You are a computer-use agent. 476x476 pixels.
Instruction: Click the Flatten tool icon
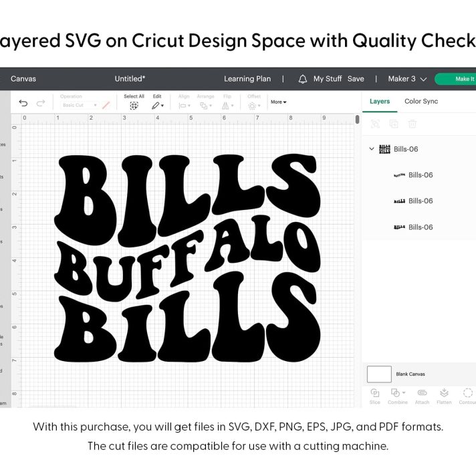pyautogui.click(x=444, y=392)
